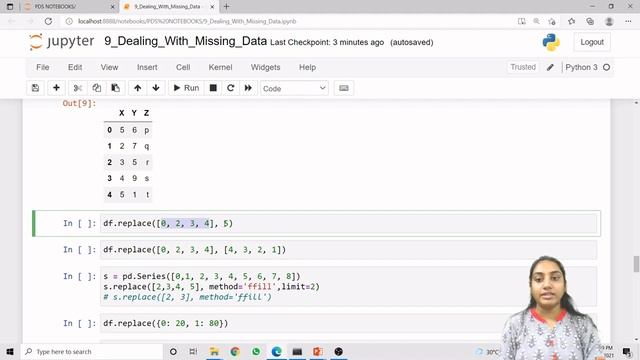Viewport: 640px width, 360px height.
Task: Open the Widgets menu
Action: point(265,67)
